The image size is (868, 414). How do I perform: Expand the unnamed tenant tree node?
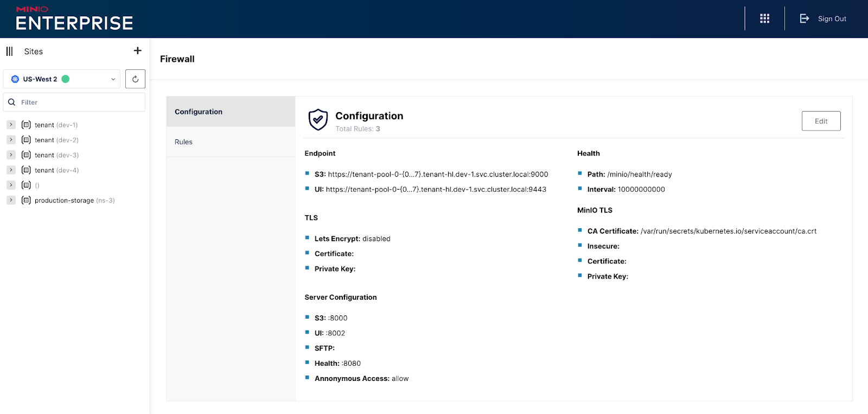point(11,185)
